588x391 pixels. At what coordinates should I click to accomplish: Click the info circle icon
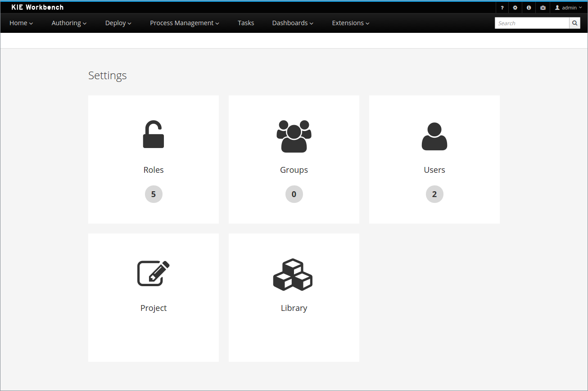529,8
